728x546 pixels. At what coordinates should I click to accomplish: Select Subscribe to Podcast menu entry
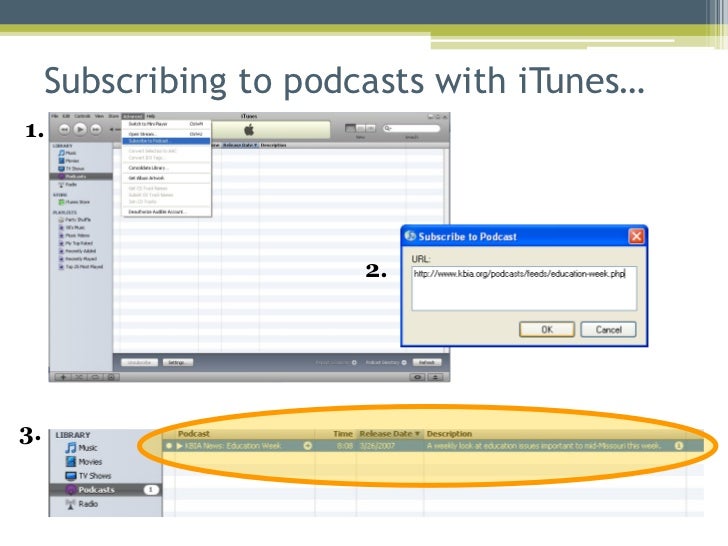coord(166,141)
